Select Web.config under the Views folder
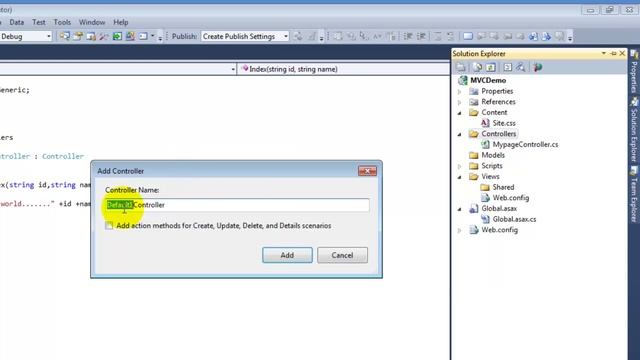Viewport: 640px width, 360px height. [511, 198]
